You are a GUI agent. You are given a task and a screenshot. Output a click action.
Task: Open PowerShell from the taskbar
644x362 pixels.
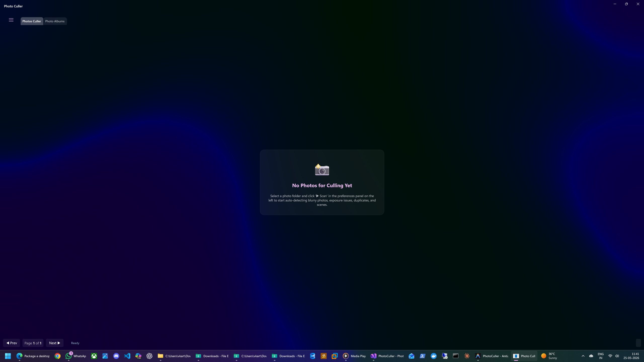423,356
